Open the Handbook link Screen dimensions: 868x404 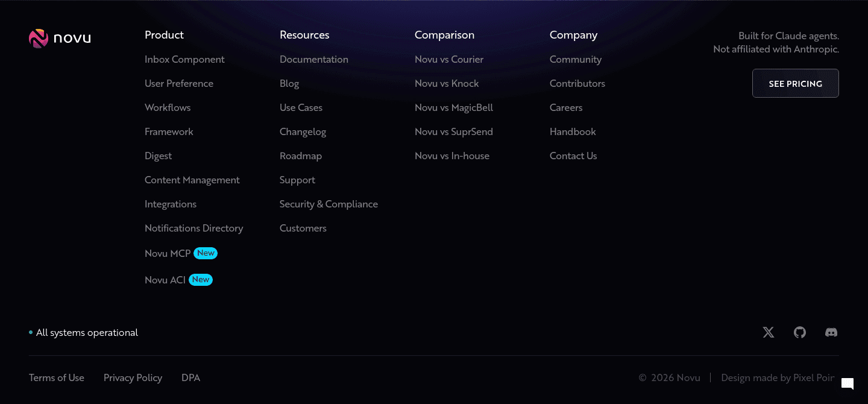coord(573,131)
